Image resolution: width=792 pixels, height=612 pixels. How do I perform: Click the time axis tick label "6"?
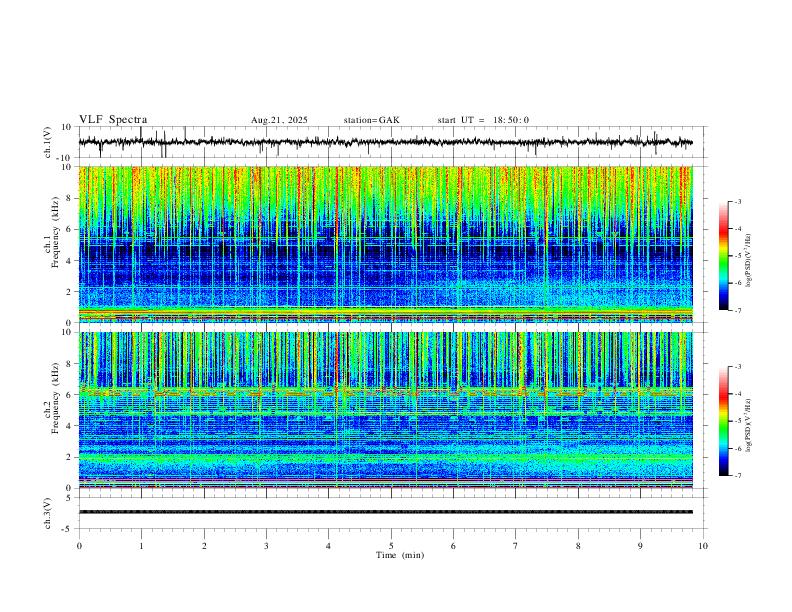point(454,546)
